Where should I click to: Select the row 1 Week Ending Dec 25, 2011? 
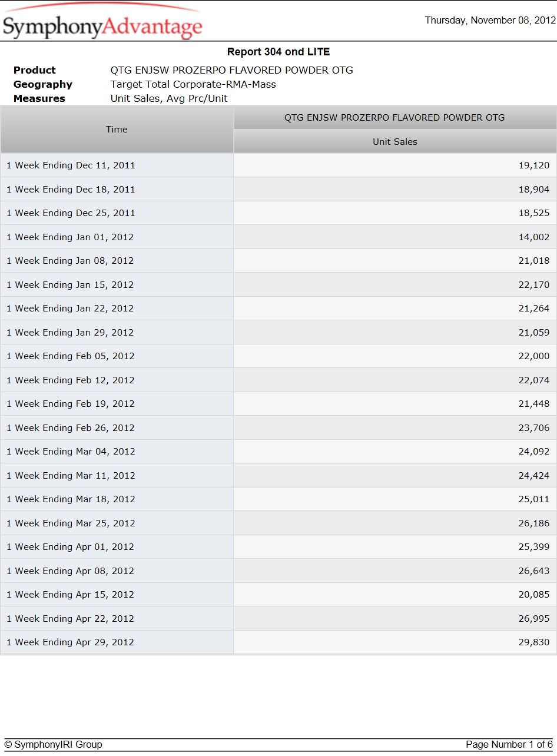coord(278,213)
